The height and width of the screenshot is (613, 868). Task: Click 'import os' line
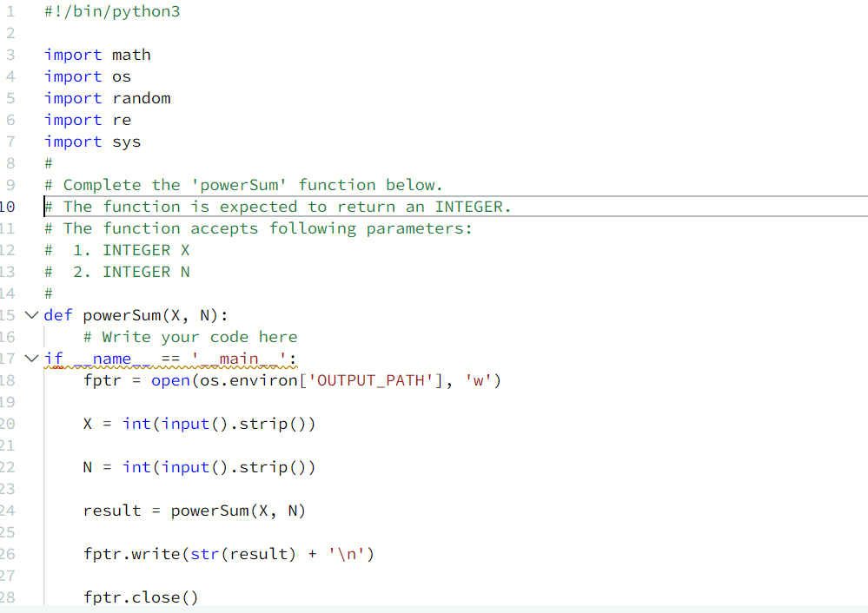coord(88,76)
